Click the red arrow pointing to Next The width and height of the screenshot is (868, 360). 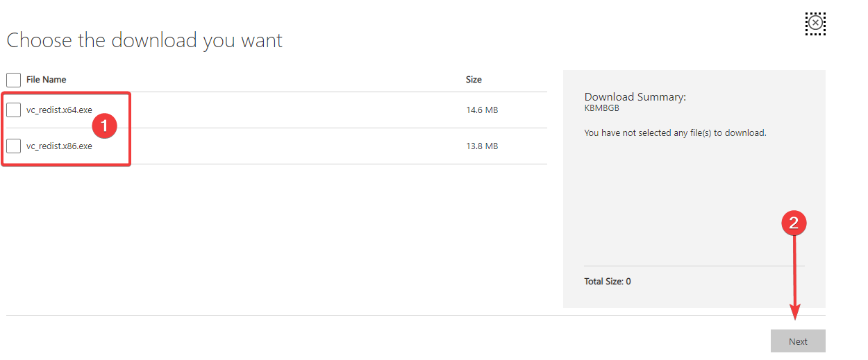pyautogui.click(x=795, y=277)
